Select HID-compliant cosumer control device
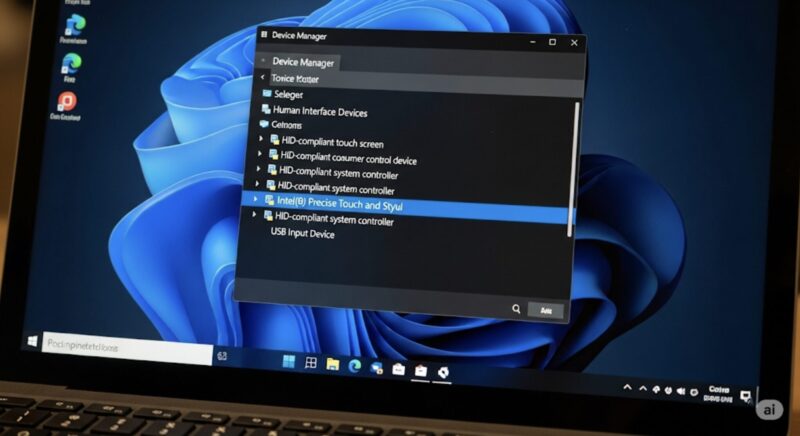 tap(348, 159)
